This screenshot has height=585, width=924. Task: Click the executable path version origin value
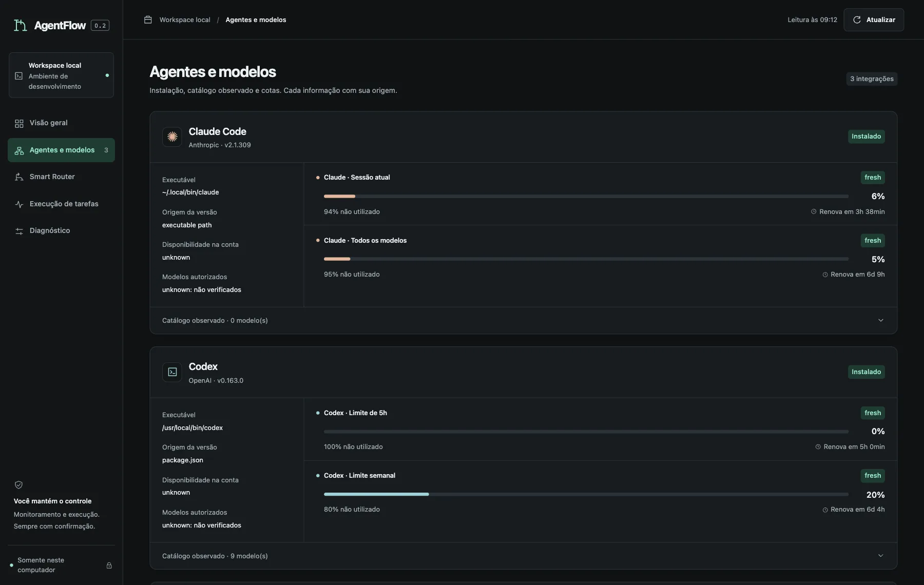coord(187,225)
